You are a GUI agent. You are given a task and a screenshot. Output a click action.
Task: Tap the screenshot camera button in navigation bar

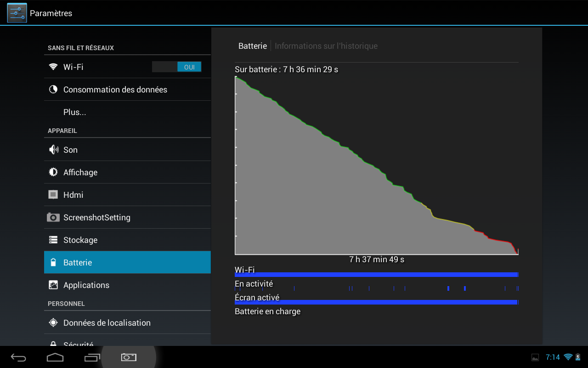pyautogui.click(x=129, y=357)
